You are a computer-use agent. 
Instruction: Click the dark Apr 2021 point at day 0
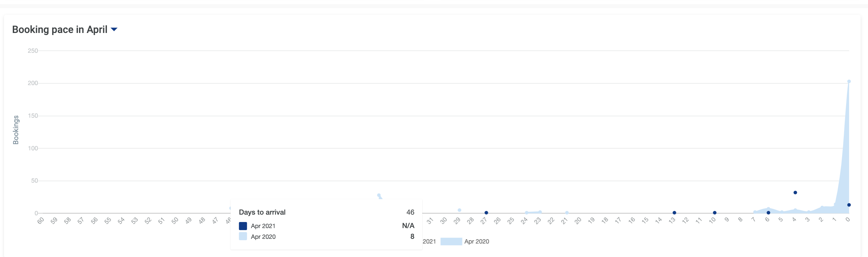pyautogui.click(x=849, y=205)
